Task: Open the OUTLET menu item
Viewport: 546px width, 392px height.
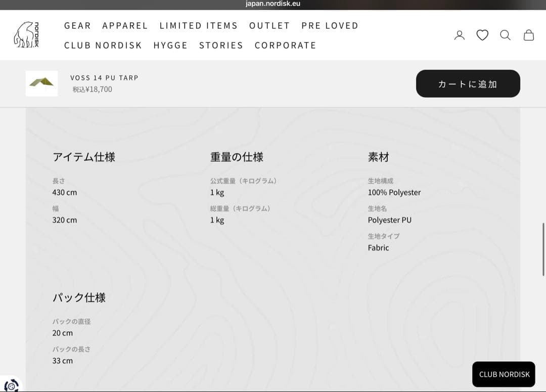Action: [x=269, y=26]
